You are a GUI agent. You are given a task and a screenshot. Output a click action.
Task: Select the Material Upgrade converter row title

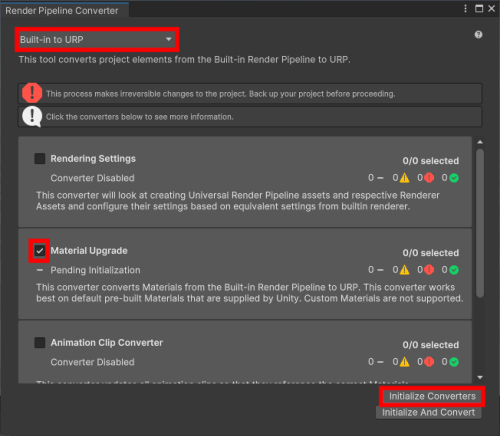pyautogui.click(x=89, y=251)
